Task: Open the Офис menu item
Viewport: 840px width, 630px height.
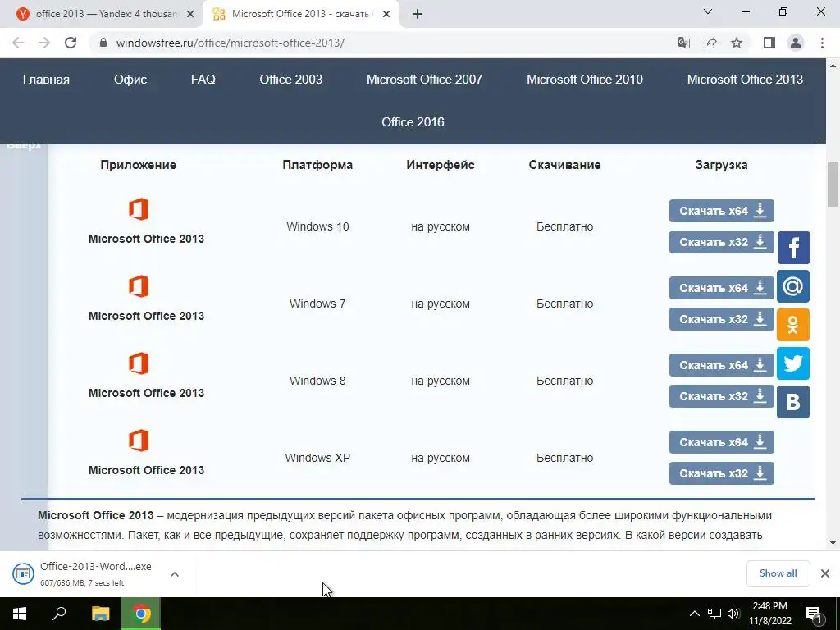Action: [x=130, y=80]
